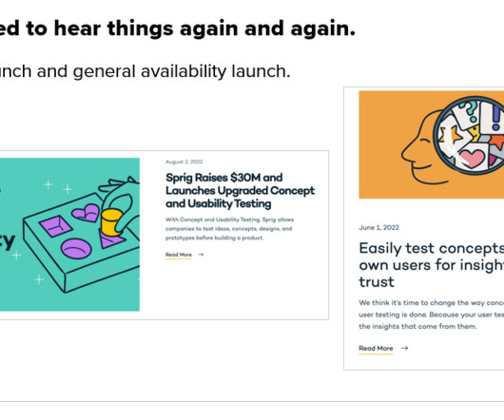Click the August 2, 2022 date label
The image size is (504, 420).
tap(184, 162)
